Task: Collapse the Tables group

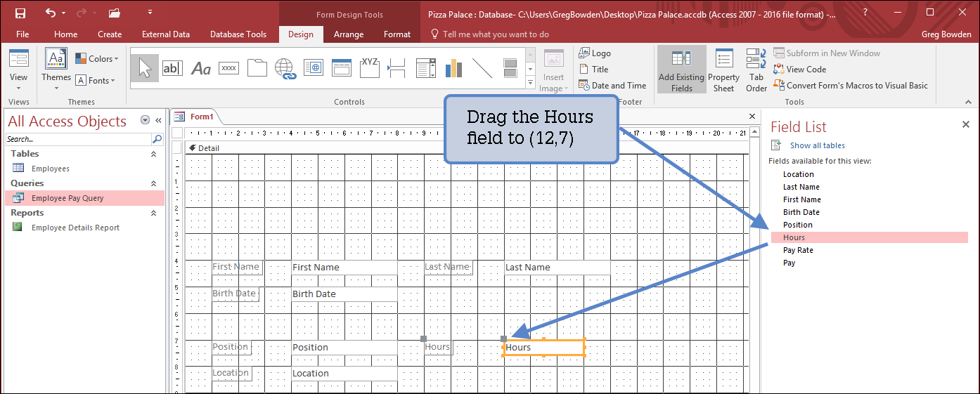Action: (154, 154)
